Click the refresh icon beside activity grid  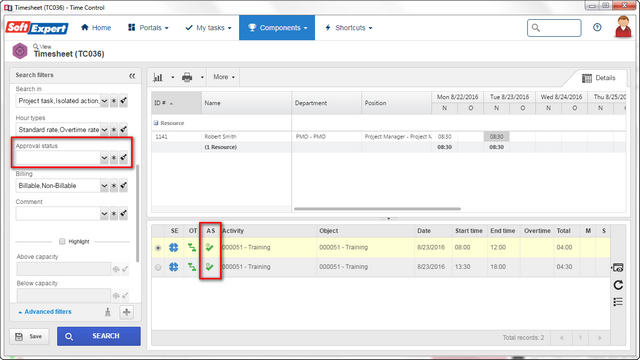[x=618, y=285]
